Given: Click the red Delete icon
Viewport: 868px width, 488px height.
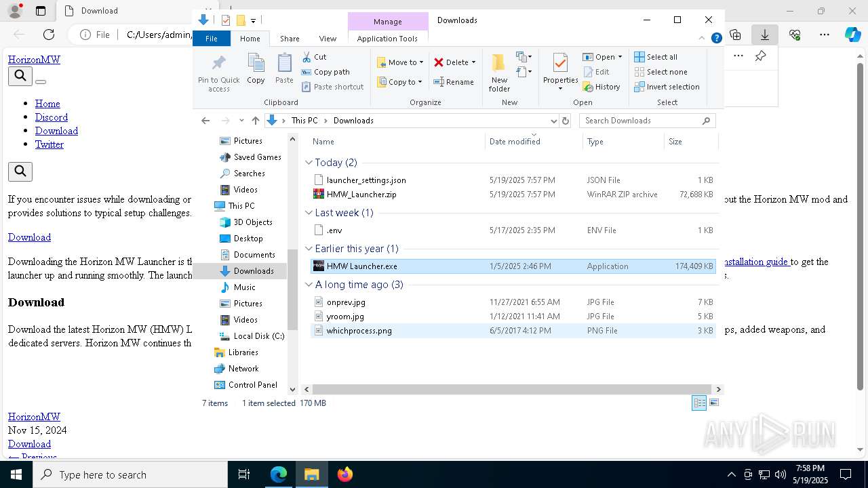Looking at the screenshot, I should coord(439,62).
